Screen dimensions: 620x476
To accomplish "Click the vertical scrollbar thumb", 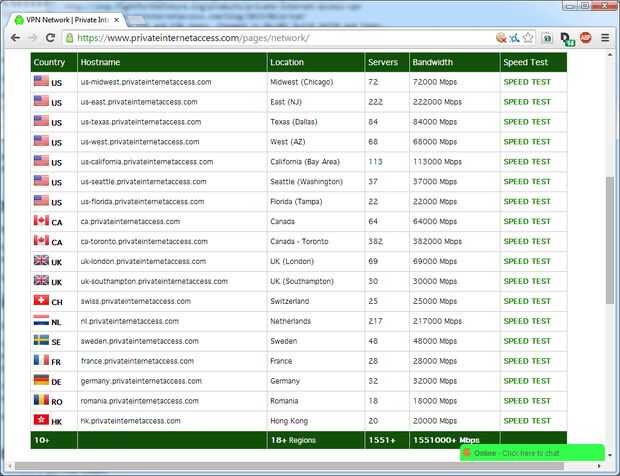I will click(x=609, y=240).
